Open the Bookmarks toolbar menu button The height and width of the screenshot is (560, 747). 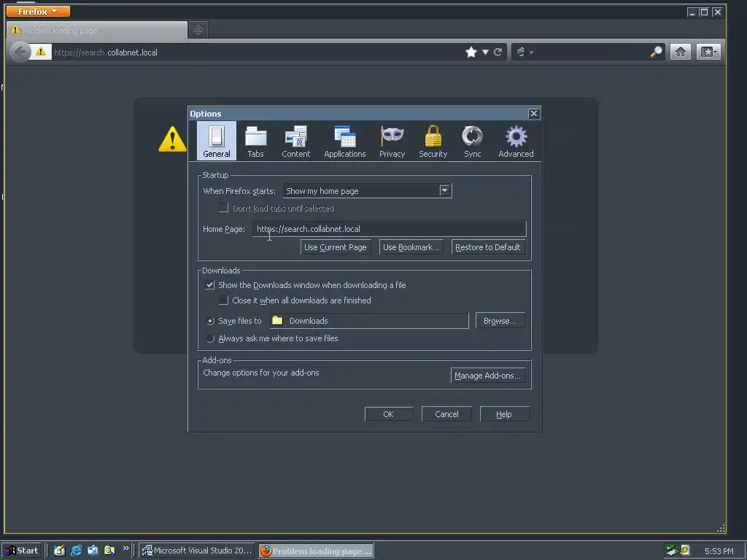click(708, 52)
